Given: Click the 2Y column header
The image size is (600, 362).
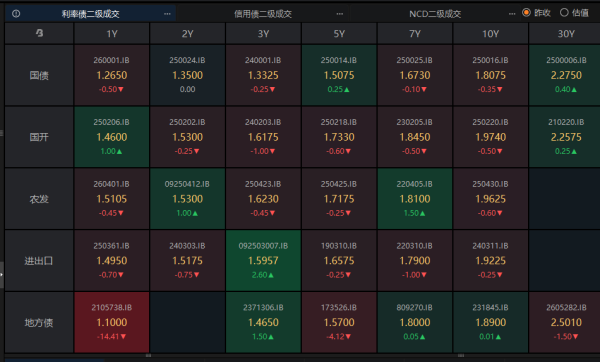Looking at the screenshot, I should [x=188, y=34].
